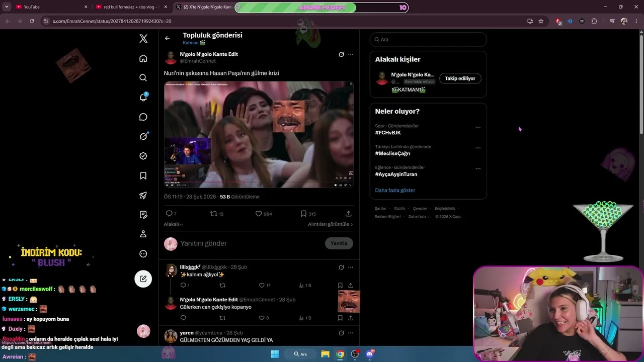Click Daha fazla göster under trends
This screenshot has height=362, width=644.
(395, 191)
